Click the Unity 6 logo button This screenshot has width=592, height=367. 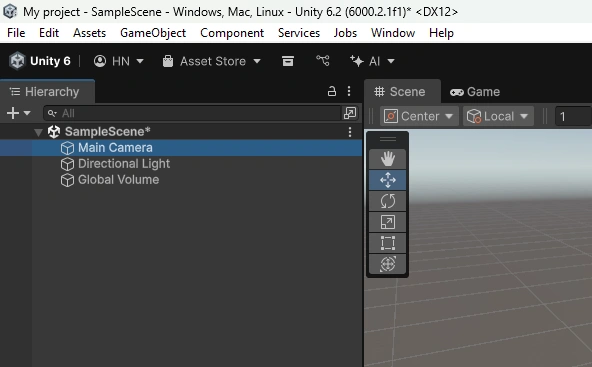click(x=40, y=61)
